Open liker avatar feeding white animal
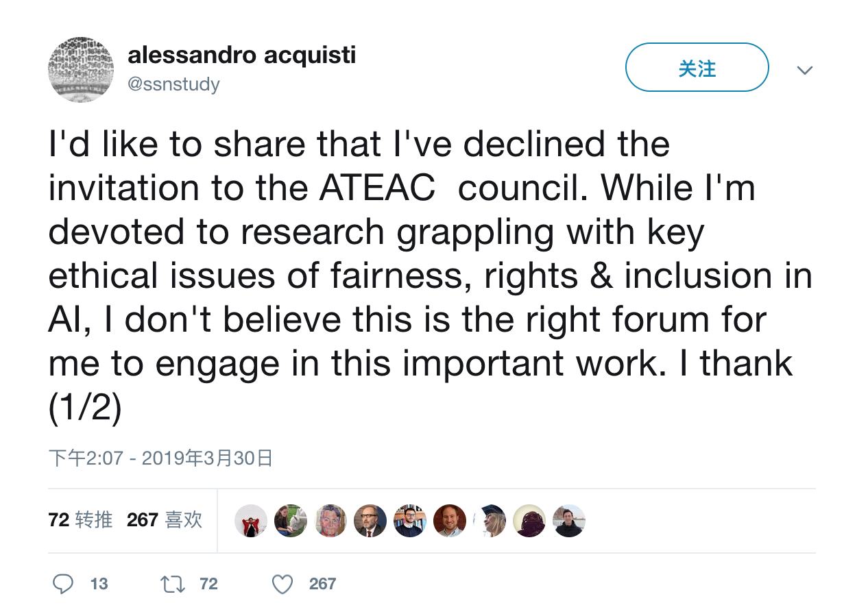Viewport: 868px width, 614px height. [291, 521]
